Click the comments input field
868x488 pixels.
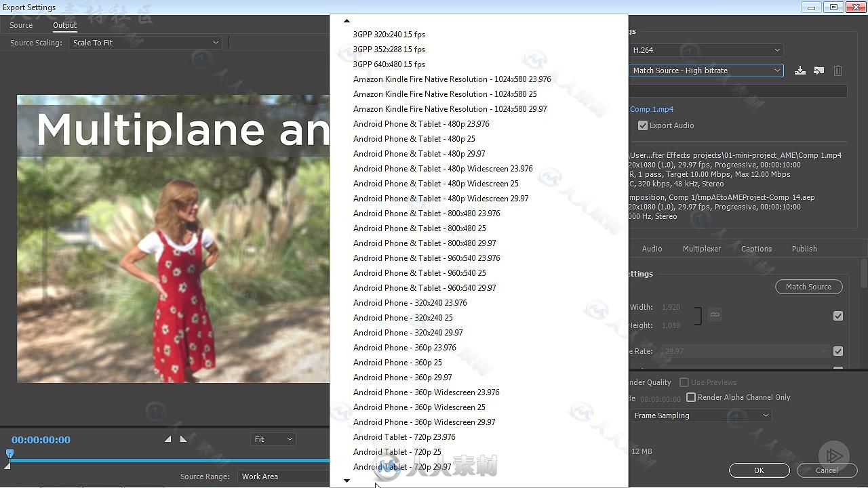coord(738,91)
